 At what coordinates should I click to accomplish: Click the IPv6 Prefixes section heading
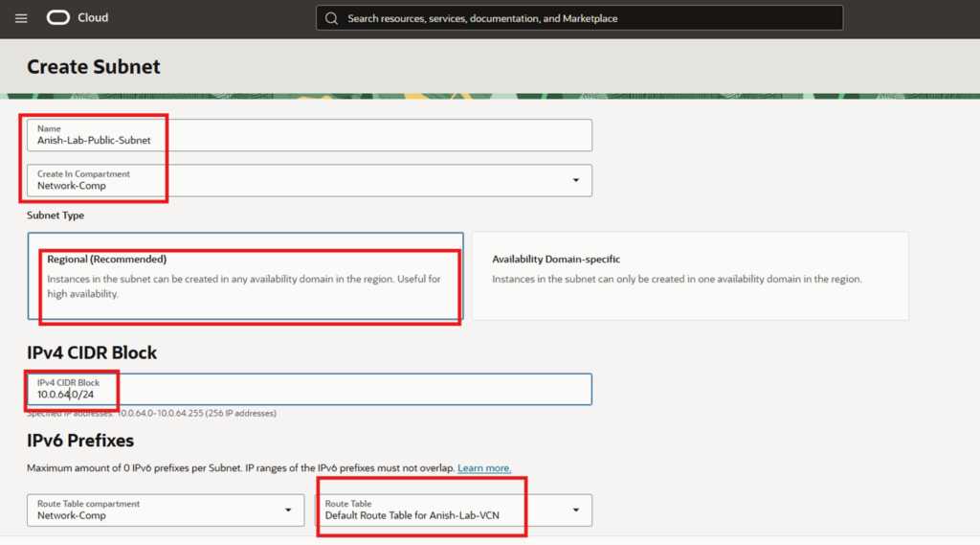point(80,441)
